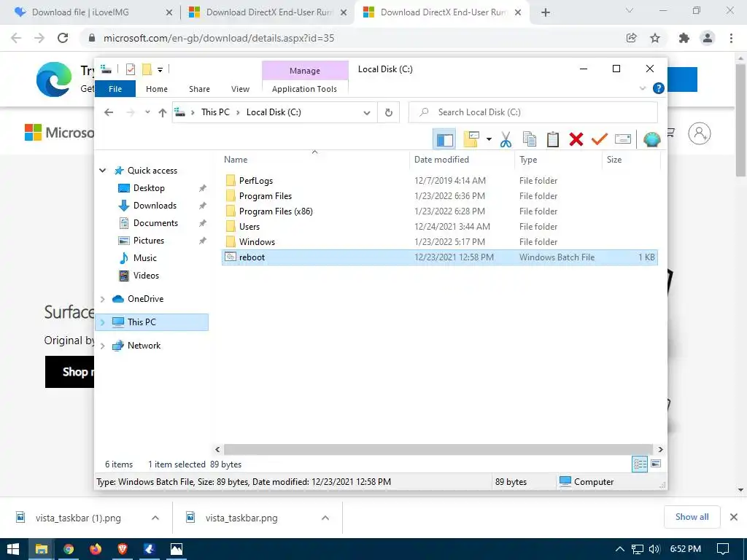Click Local Disk (C:) breadcrumb segment
Image resolution: width=747 pixels, height=560 pixels.
(x=274, y=112)
